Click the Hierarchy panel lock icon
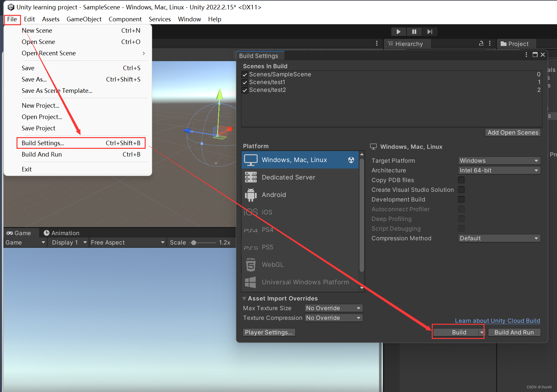The width and height of the screenshot is (557, 392). tap(481, 43)
